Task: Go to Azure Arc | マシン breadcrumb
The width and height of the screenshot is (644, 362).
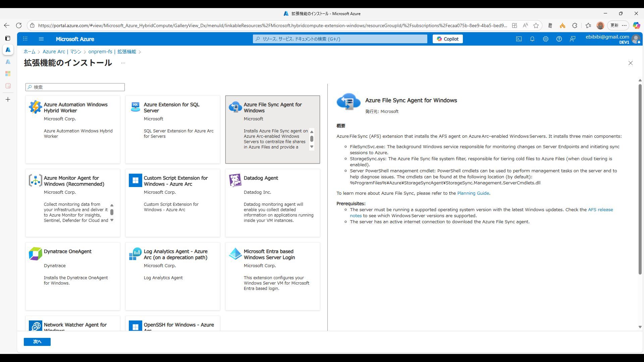Action: coord(62,52)
